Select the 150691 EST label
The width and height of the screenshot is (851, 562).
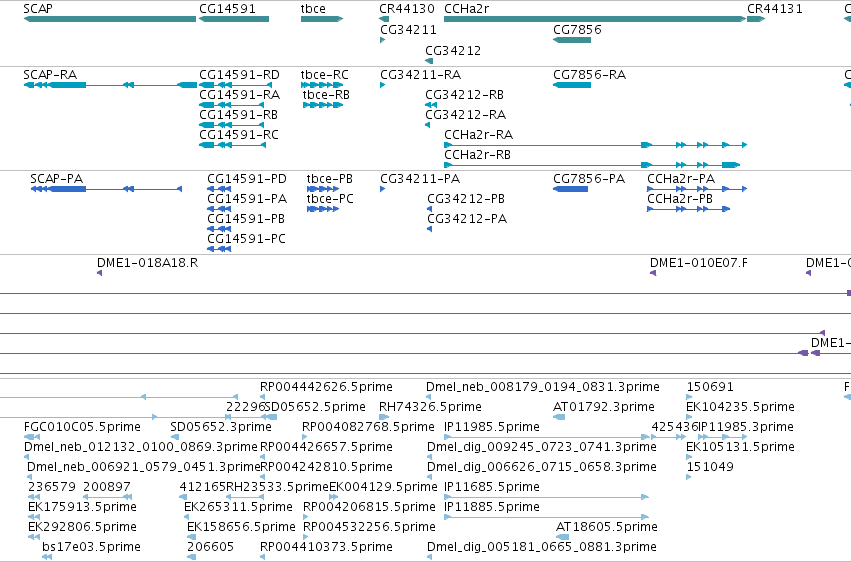tap(710, 387)
